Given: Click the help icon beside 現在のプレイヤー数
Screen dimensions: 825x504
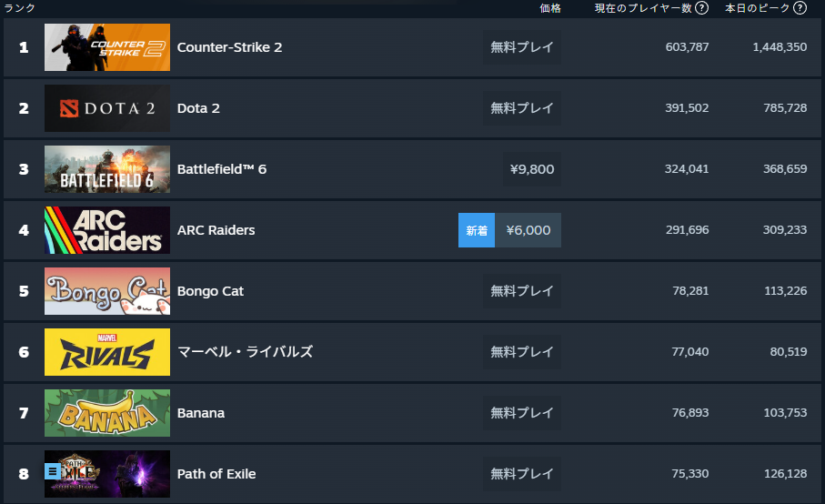Looking at the screenshot, I should [x=701, y=8].
